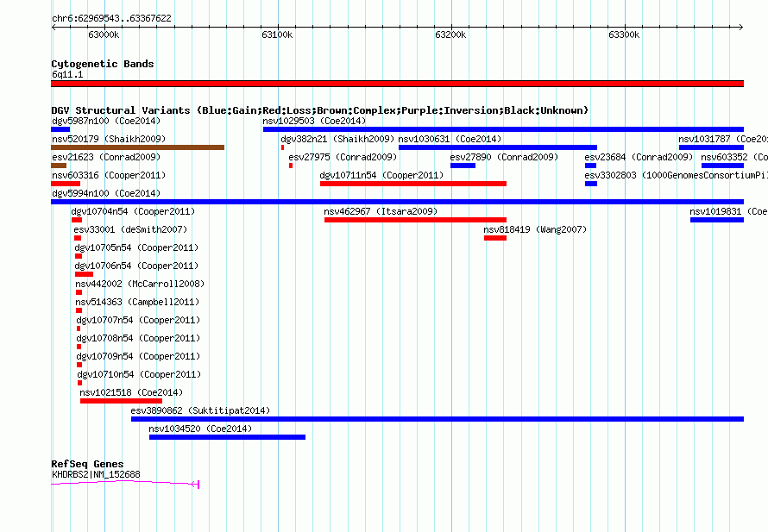Select the KHDRBS2|NM_152688 gene label
Viewport: 768px width, 532px height.
pyautogui.click(x=96, y=474)
